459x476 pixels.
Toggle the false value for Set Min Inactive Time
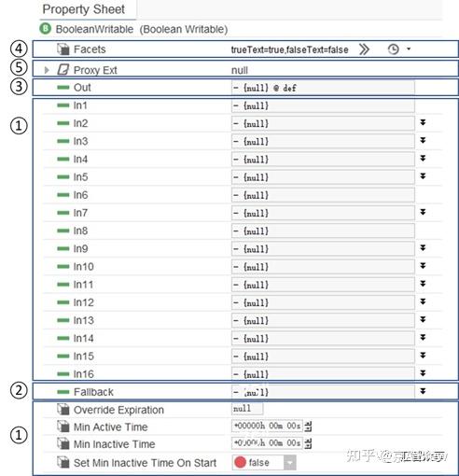258,462
